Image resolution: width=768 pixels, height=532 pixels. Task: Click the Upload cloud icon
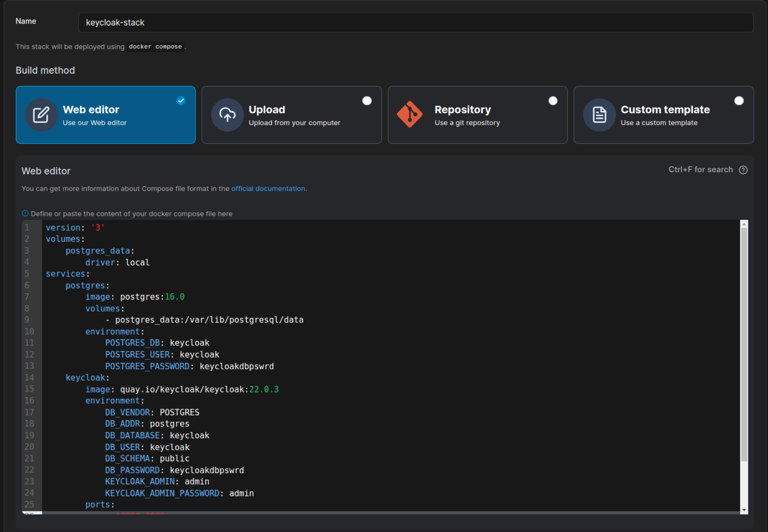(227, 115)
